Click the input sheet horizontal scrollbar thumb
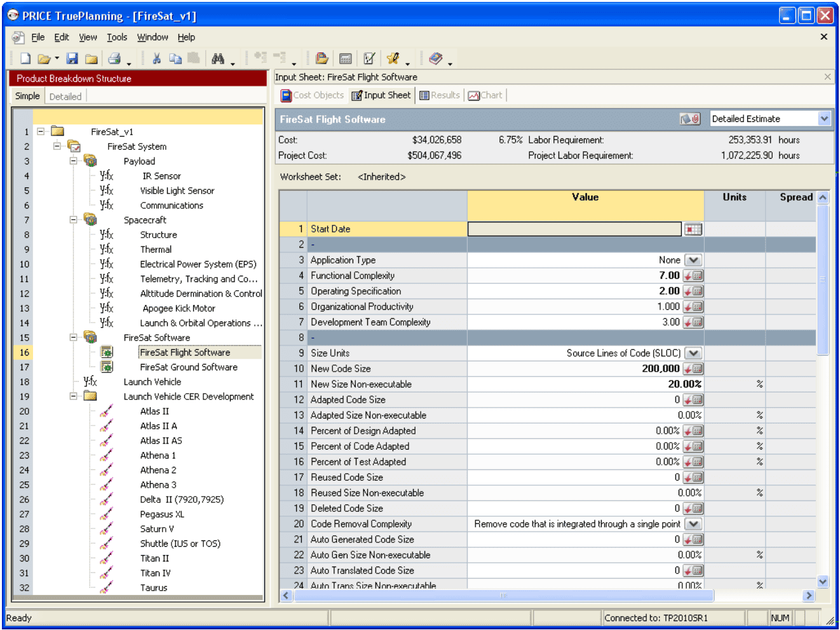Viewport: 840px width, 630px height. pos(503,596)
